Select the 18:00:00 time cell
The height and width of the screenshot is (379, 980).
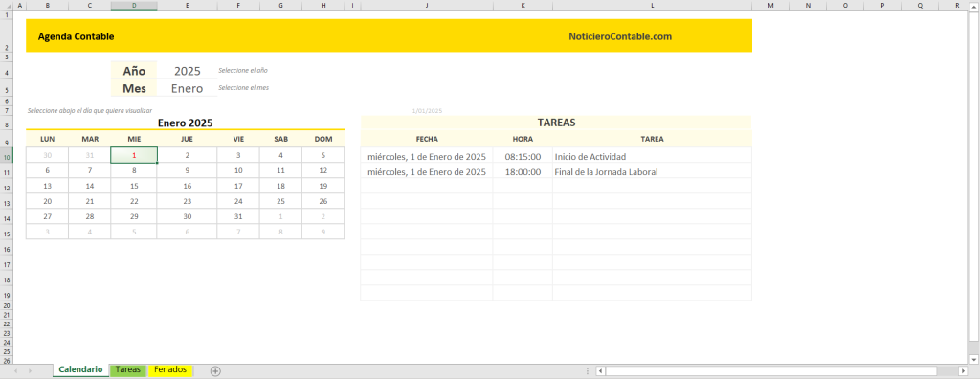click(523, 171)
